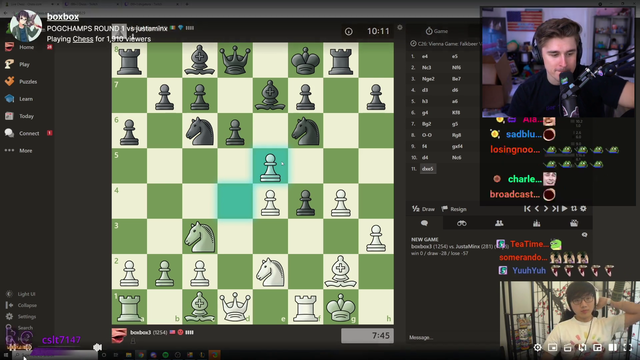Viewport: 640px width, 360px height.
Task: Click the black pawn on f4
Action: (305, 201)
